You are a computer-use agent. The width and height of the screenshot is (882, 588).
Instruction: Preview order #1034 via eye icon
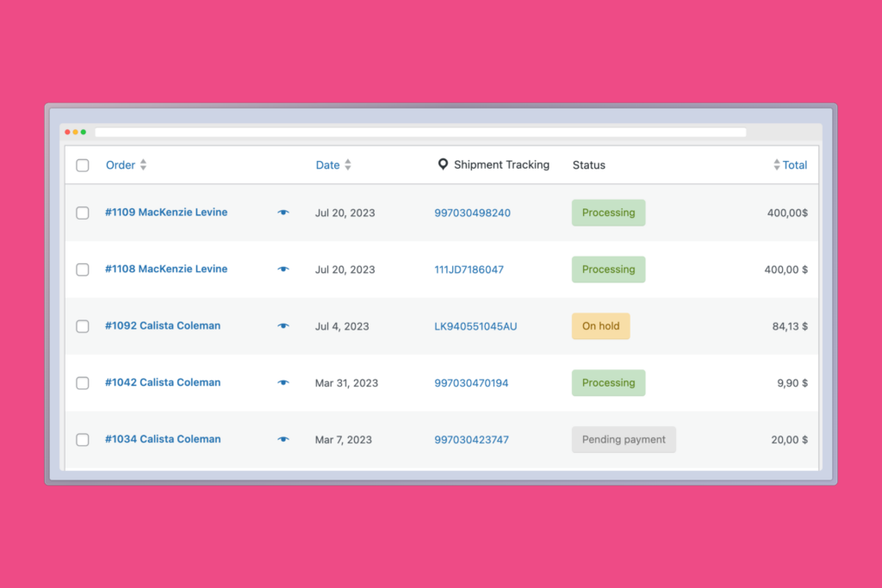tap(283, 440)
